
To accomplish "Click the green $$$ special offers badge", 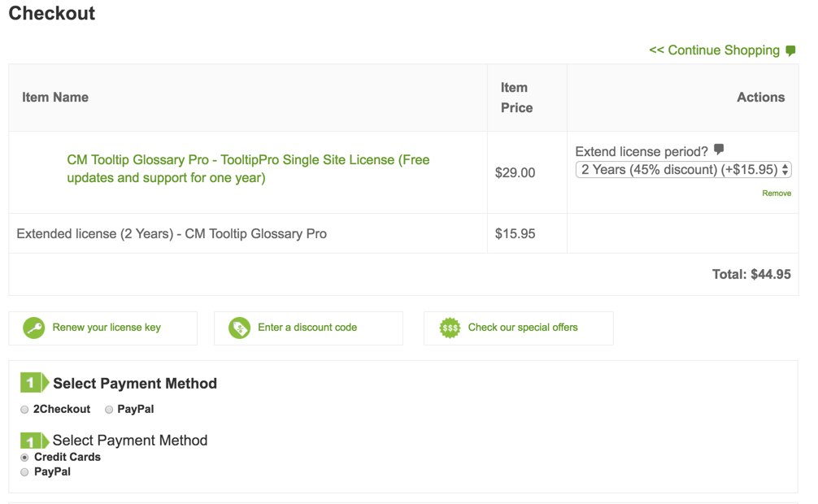I will click(x=450, y=328).
